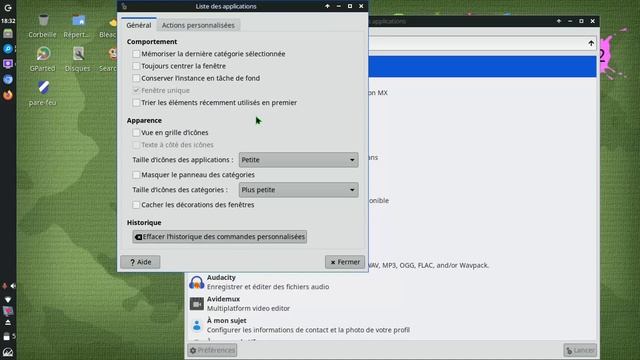Click the Firefox icon in the panel
This screenshot has width=640, height=360.
point(8,95)
